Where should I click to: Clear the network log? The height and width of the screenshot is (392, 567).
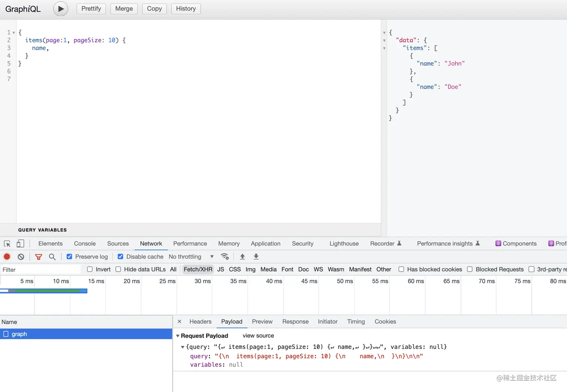tap(21, 257)
